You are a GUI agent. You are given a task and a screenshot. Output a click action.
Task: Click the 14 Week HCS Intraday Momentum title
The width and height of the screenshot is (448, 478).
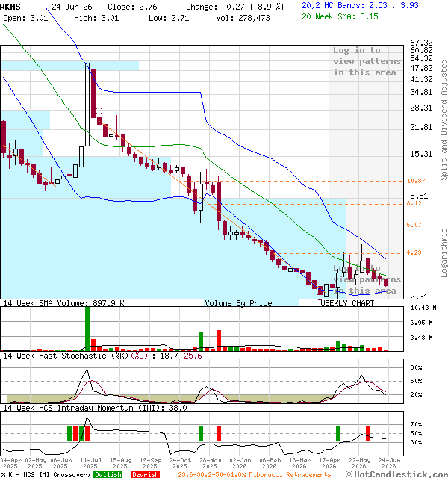[95, 408]
